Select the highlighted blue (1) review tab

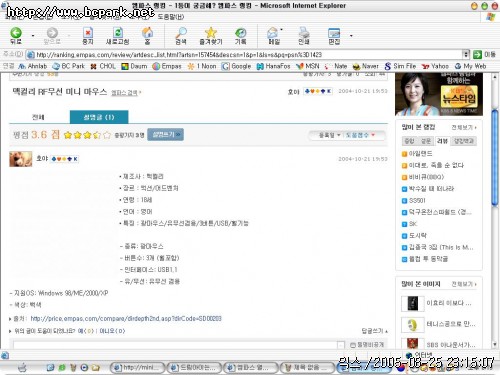(99, 117)
